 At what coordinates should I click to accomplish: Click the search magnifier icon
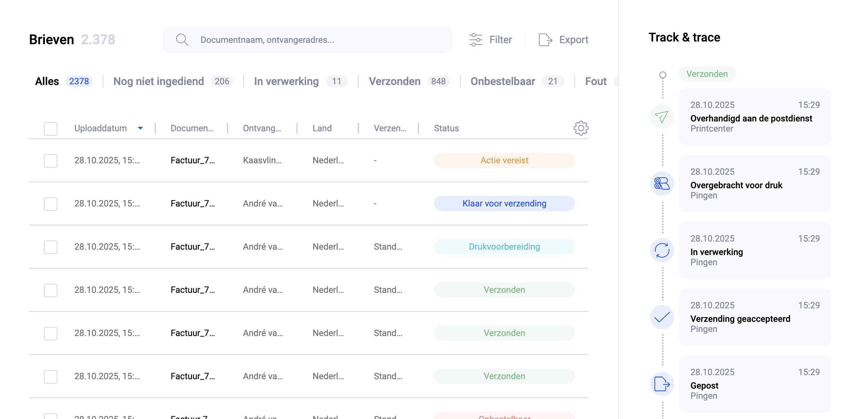(x=182, y=39)
